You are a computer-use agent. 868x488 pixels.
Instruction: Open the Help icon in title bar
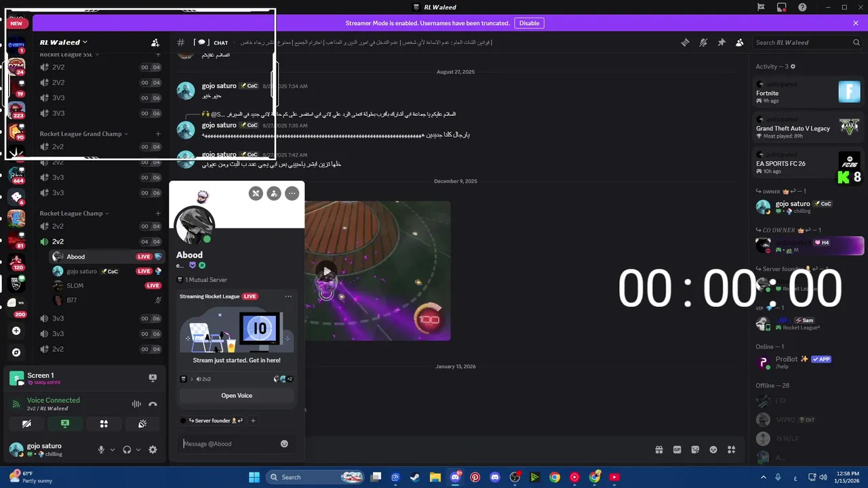tap(803, 7)
